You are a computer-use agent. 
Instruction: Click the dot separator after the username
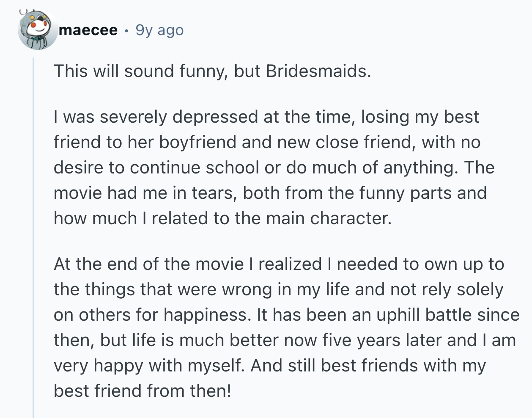126,30
